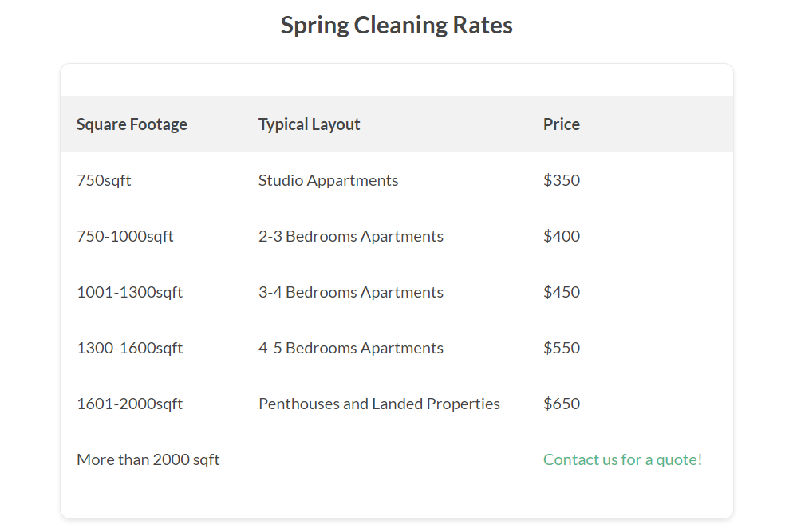
Task: Click the 'Contact us for a quote!' link
Action: [622, 459]
